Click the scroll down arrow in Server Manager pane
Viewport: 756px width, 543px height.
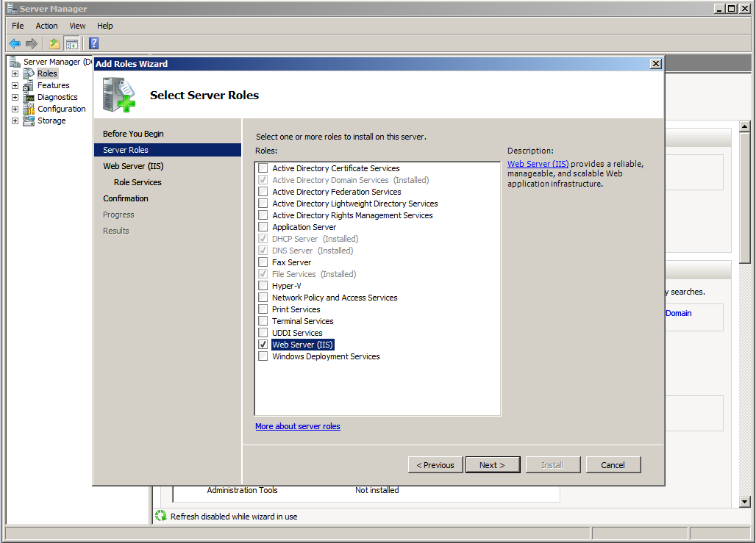744,502
